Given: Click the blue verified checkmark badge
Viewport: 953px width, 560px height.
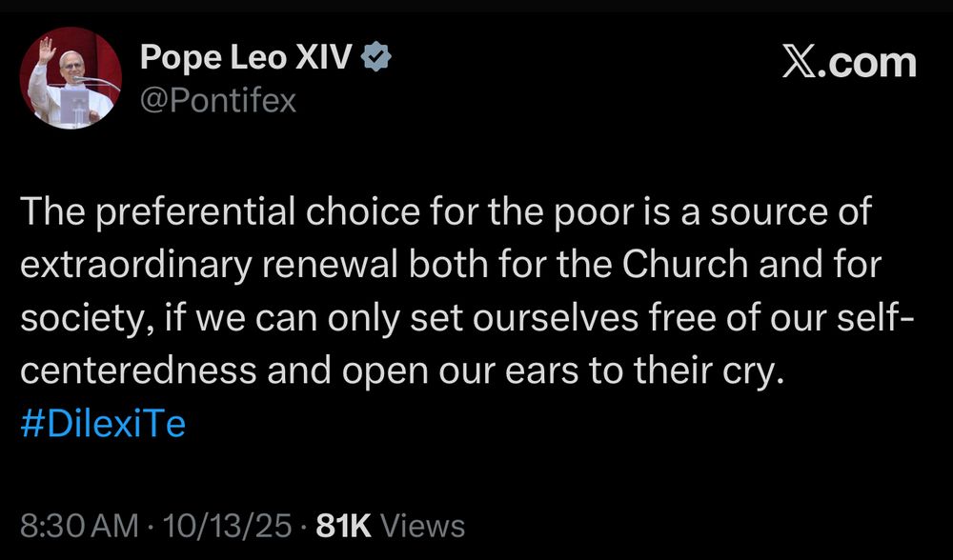Looking at the screenshot, I should [x=377, y=59].
